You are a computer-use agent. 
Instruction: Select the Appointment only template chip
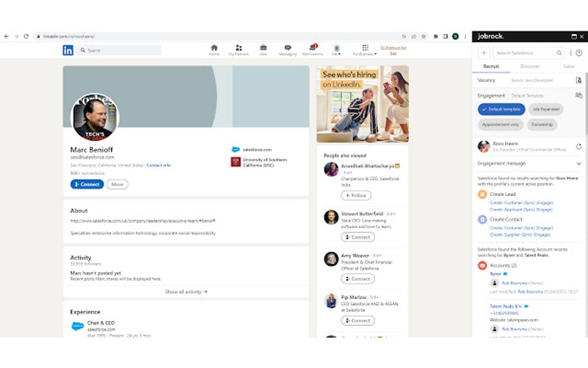pyautogui.click(x=500, y=124)
